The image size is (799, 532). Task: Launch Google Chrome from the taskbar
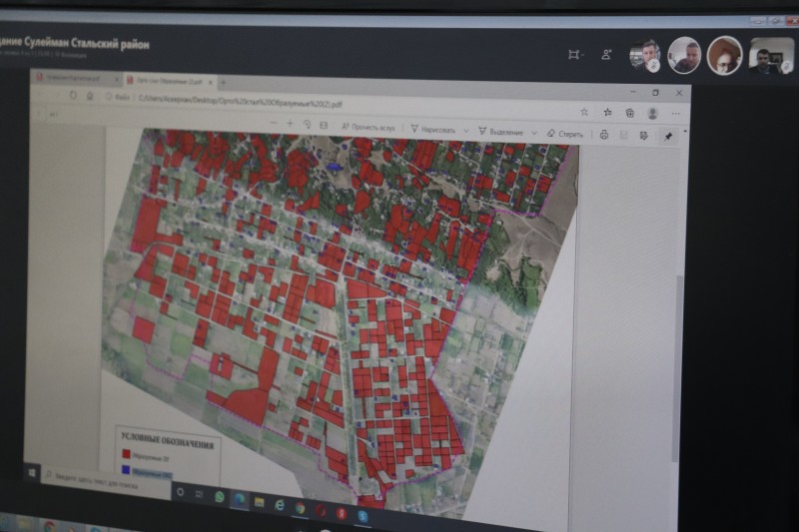click(300, 506)
